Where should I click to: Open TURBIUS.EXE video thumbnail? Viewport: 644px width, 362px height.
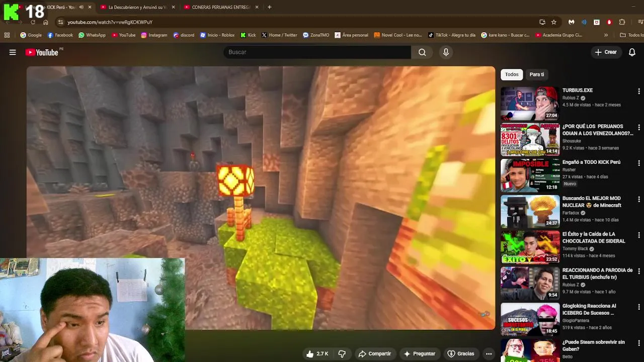pos(530,104)
